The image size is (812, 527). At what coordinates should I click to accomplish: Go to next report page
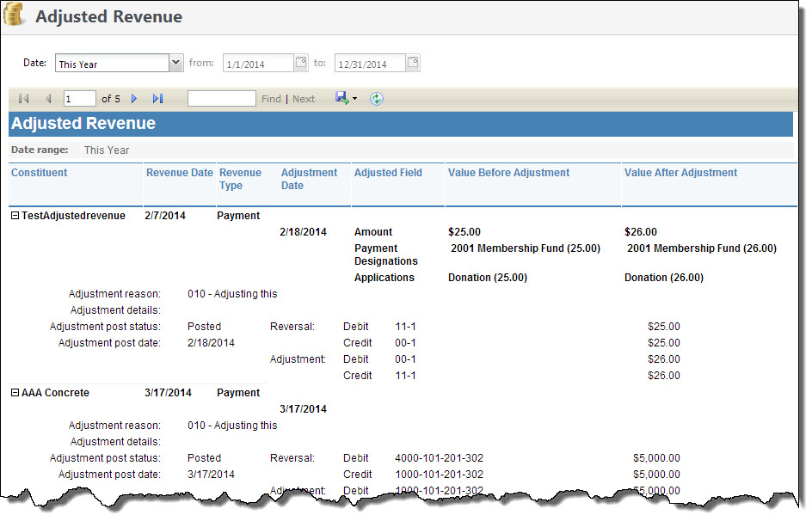point(134,98)
